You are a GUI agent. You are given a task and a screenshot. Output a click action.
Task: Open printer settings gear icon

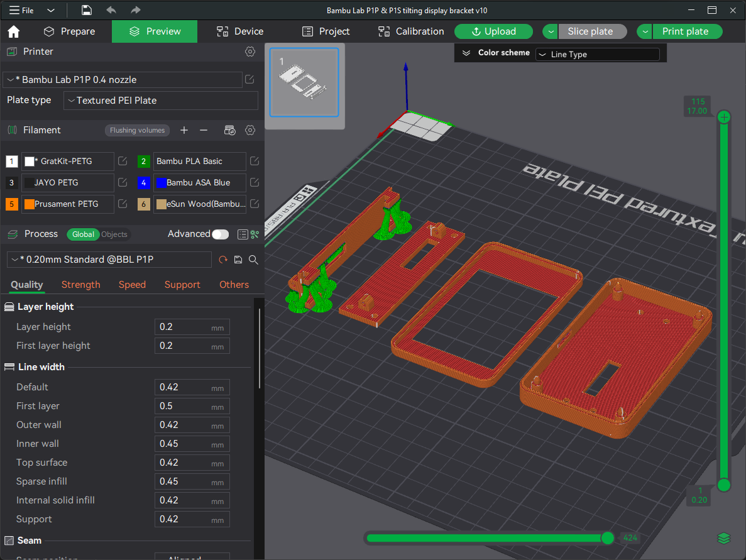(x=250, y=52)
